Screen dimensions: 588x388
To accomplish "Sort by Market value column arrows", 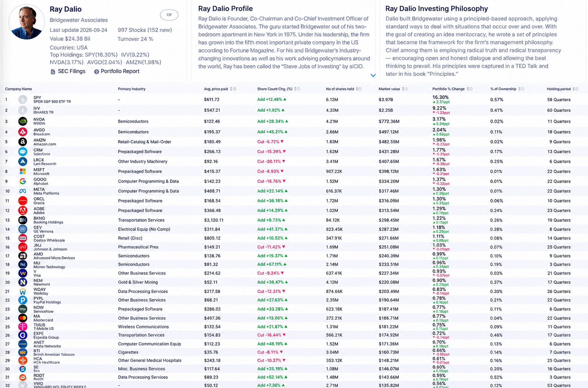I will (403, 89).
